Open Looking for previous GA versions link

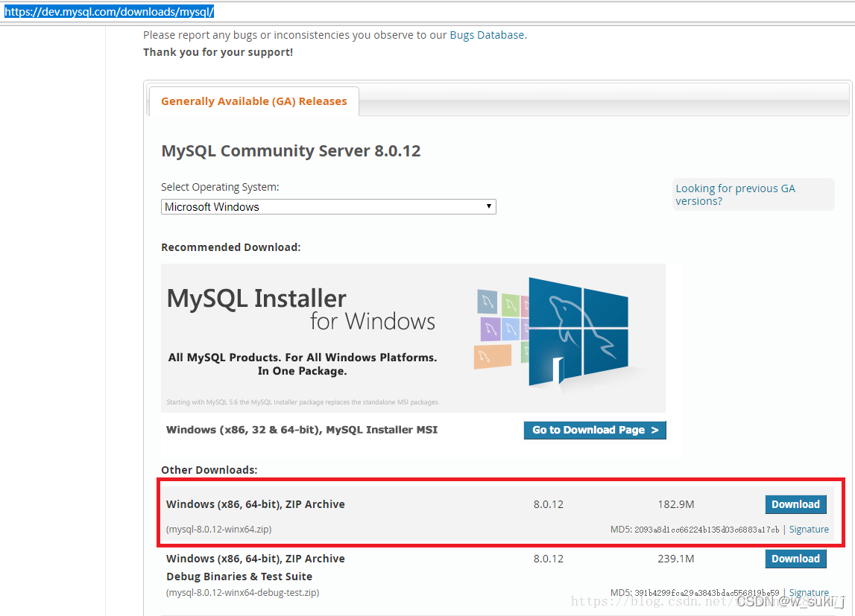(x=735, y=194)
